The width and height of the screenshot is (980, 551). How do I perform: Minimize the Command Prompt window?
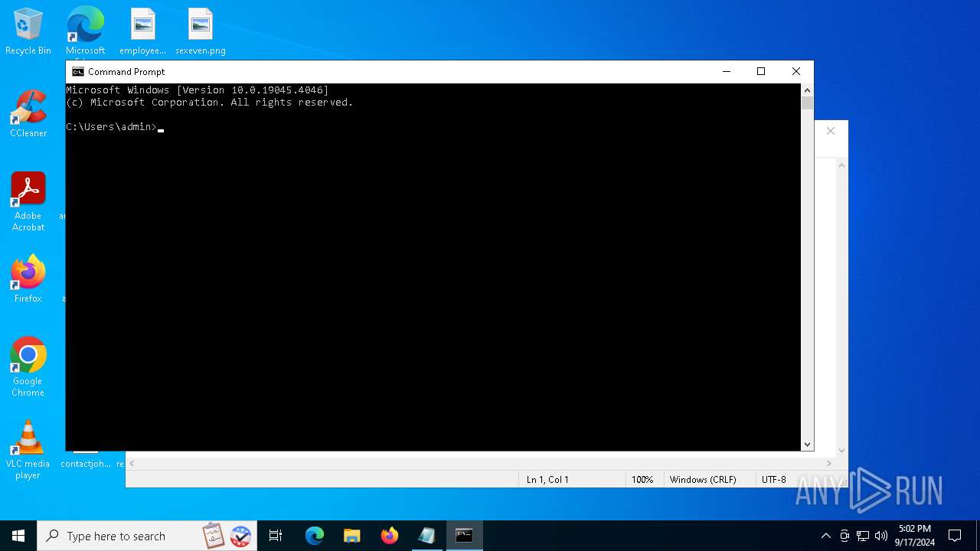click(727, 71)
